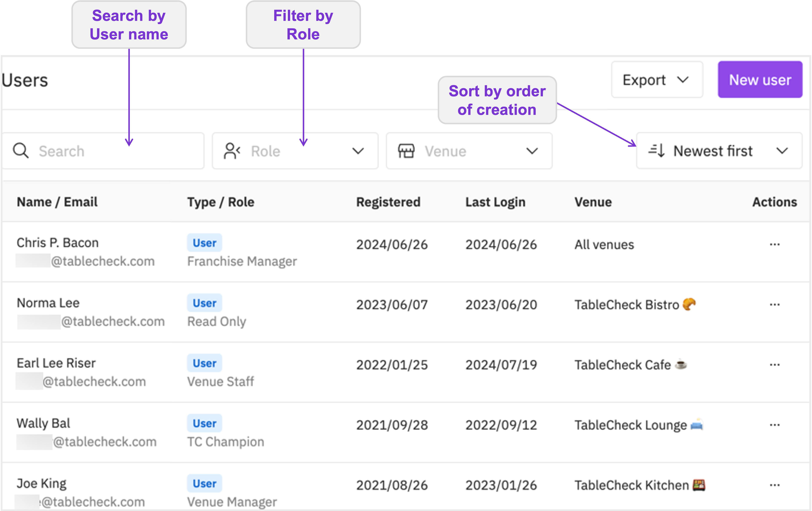This screenshot has height=511, width=812.
Task: Click the Type / Role column header
Action: tap(221, 202)
